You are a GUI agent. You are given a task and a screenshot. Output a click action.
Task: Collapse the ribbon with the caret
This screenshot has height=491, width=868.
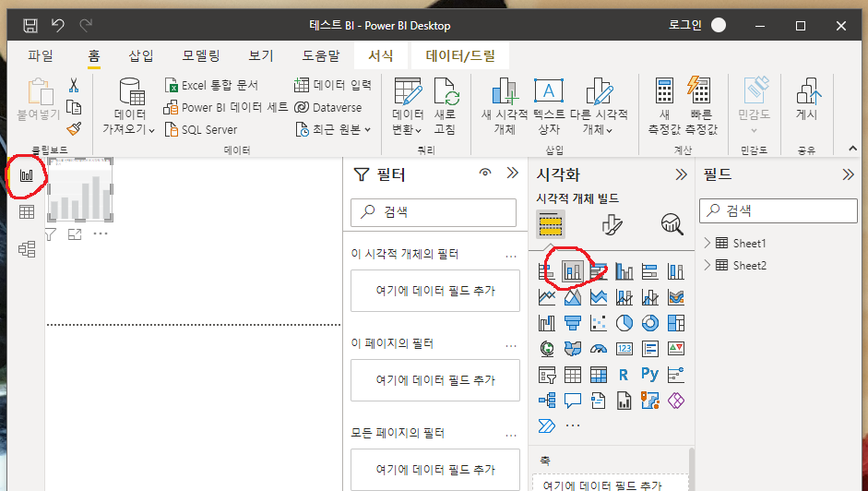pos(852,148)
